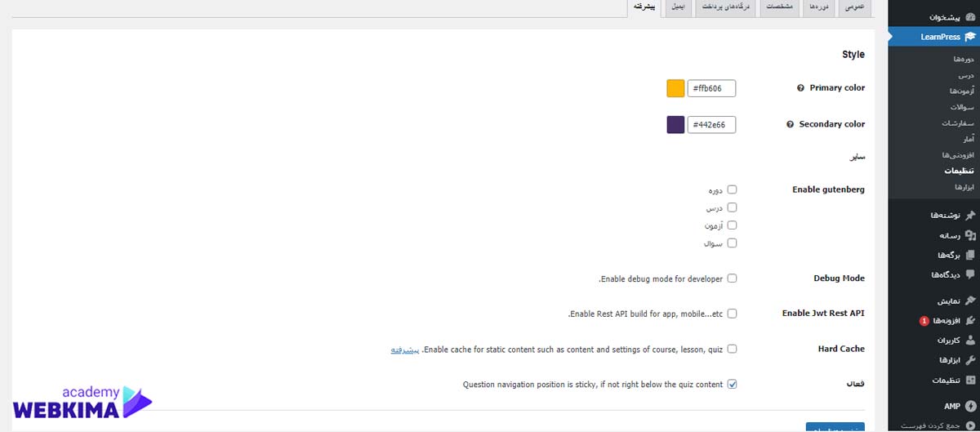Open سفارشات in LearnPress submenu
Screen dimensions: 980x432
click(959, 123)
